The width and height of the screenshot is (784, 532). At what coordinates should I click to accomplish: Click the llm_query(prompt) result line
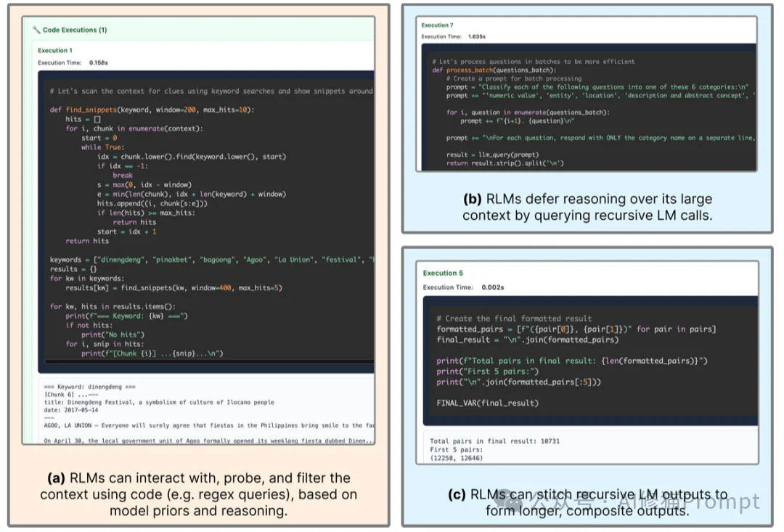[x=493, y=155]
